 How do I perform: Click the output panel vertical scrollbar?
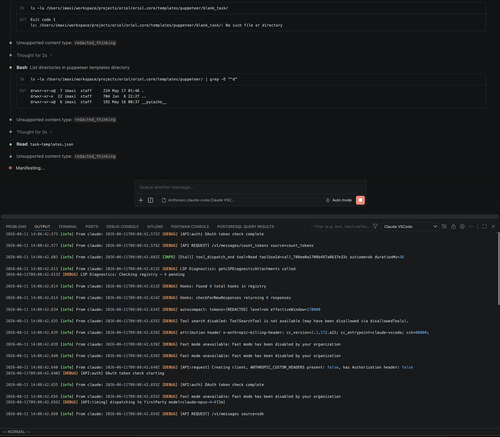click(498, 268)
